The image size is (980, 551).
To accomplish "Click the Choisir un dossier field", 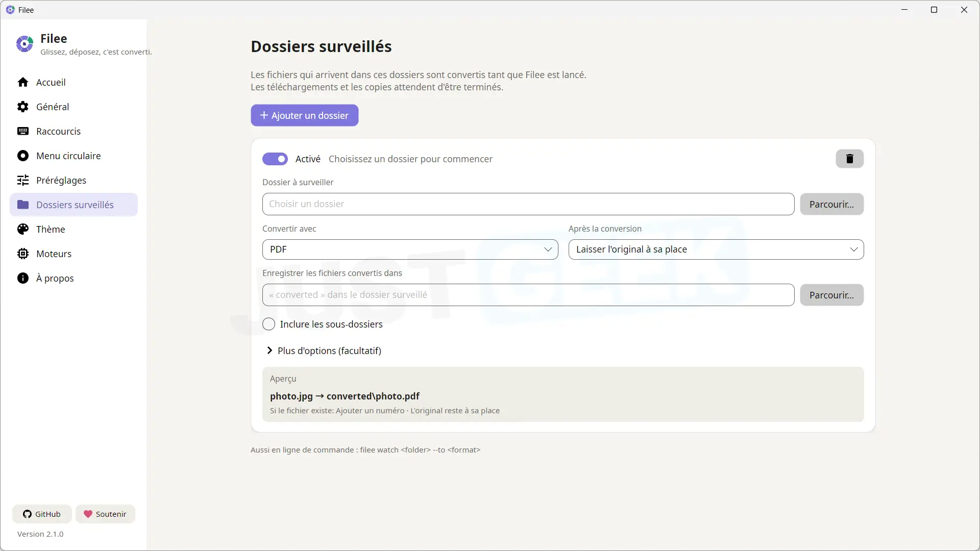I will tap(528, 204).
